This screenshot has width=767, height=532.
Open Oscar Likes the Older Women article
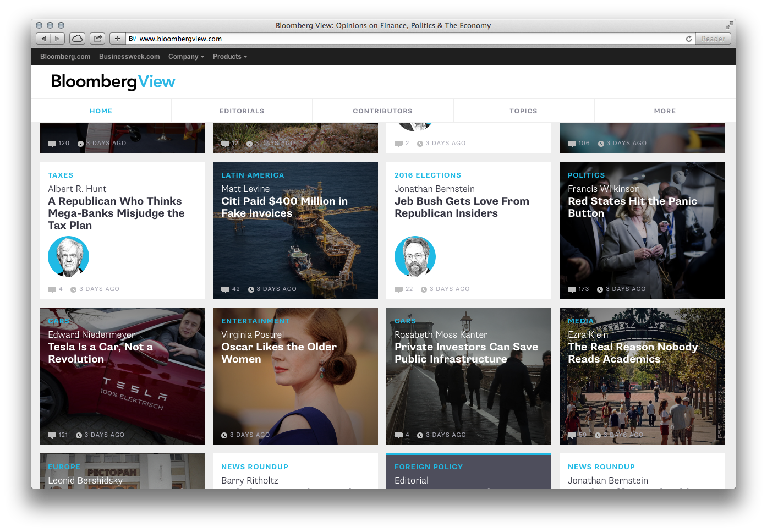point(279,353)
